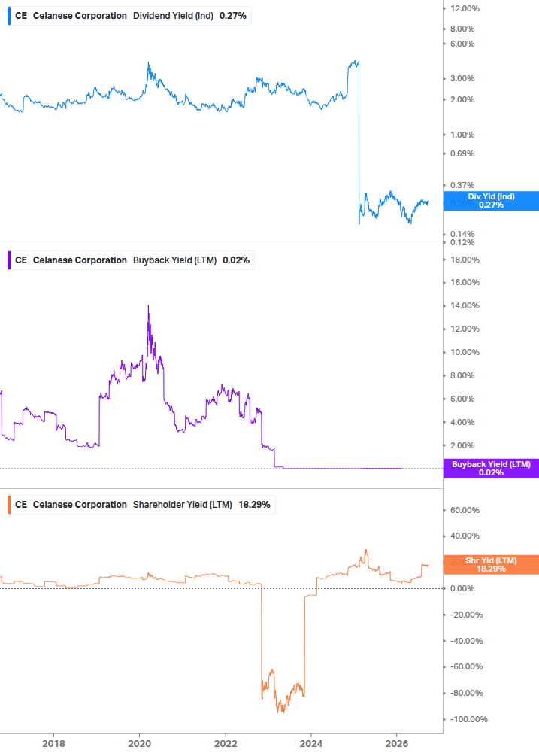The image size is (539, 756).
Task: Click the blue 'Div Yld (Ind) 0.27%' axis tag
Action: coord(491,201)
